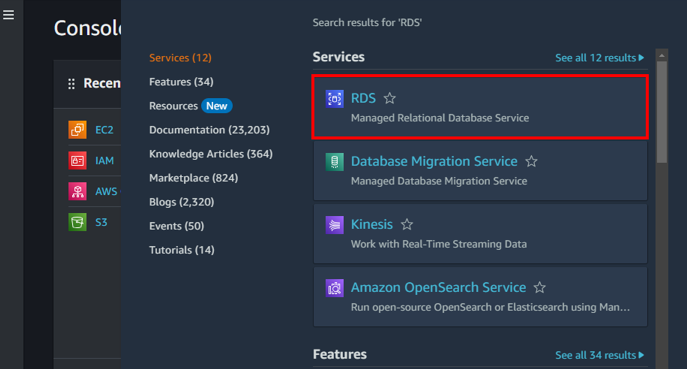This screenshot has height=369, width=687.
Task: Select the Tutorials (14) category
Action: click(181, 250)
